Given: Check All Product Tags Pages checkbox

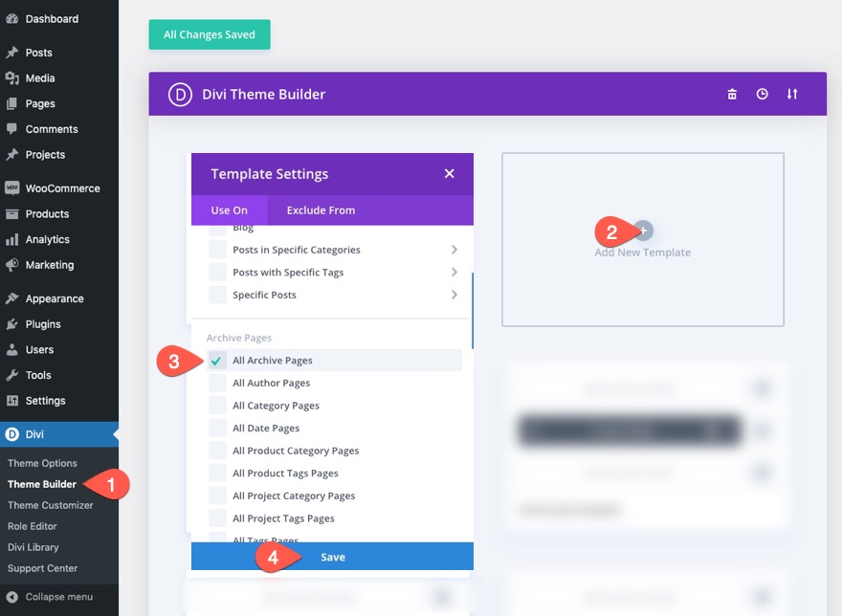Looking at the screenshot, I should [217, 473].
